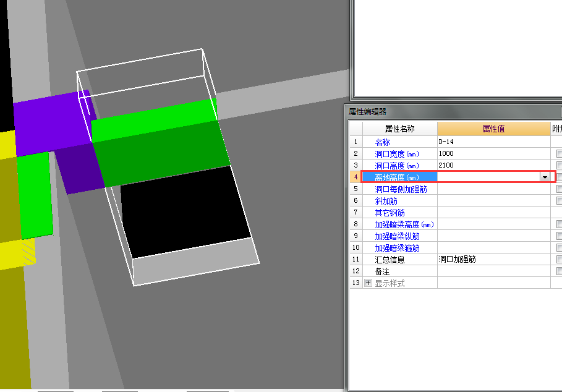Click the 洞口加强筋 summary value cell
This screenshot has width=562, height=392.
click(x=494, y=260)
